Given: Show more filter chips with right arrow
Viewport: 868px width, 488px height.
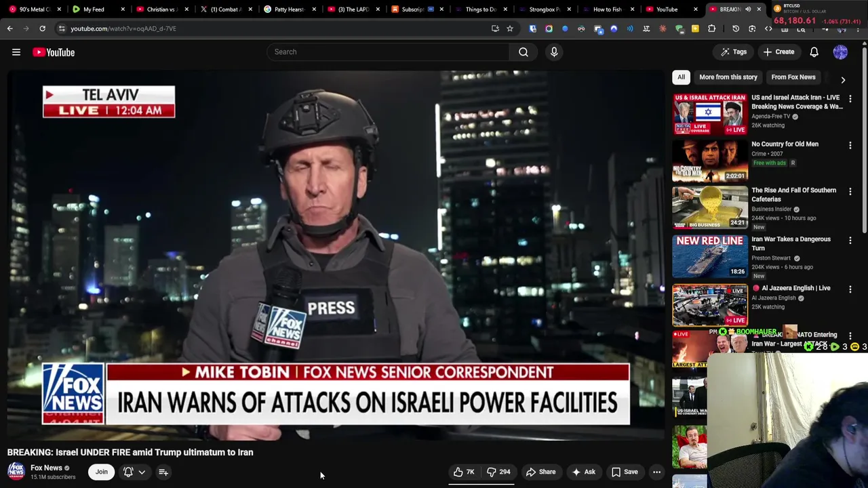Looking at the screenshot, I should 843,79.
